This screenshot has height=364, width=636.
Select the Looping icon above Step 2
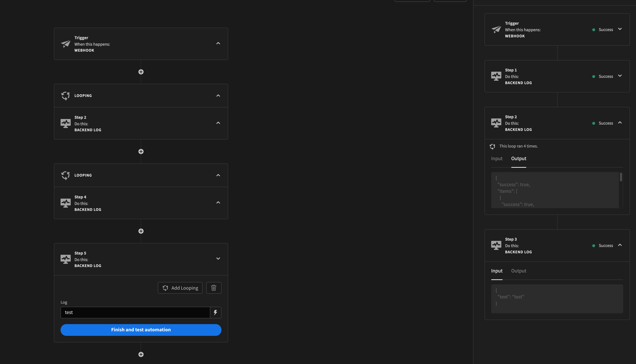click(66, 96)
